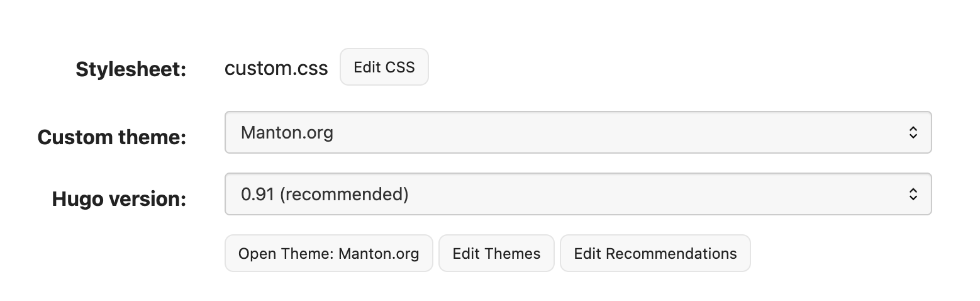Open the Manton.org theme for editing
The image size is (980, 301).
click(x=328, y=254)
